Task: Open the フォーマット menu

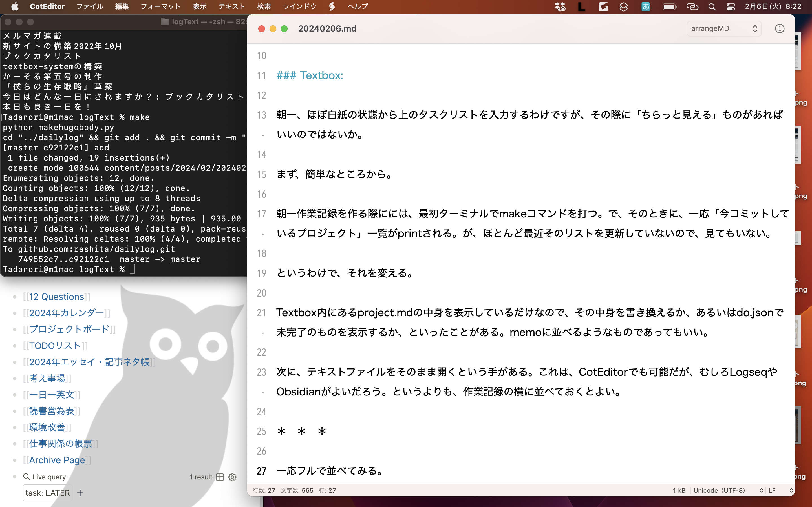Action: [161, 6]
